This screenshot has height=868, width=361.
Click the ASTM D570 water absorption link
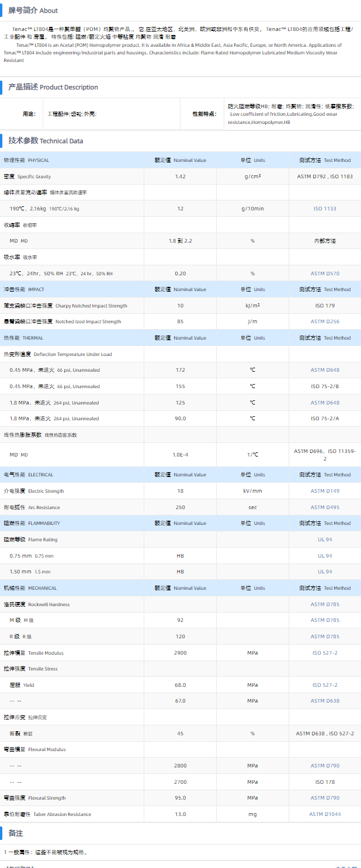[325, 274]
